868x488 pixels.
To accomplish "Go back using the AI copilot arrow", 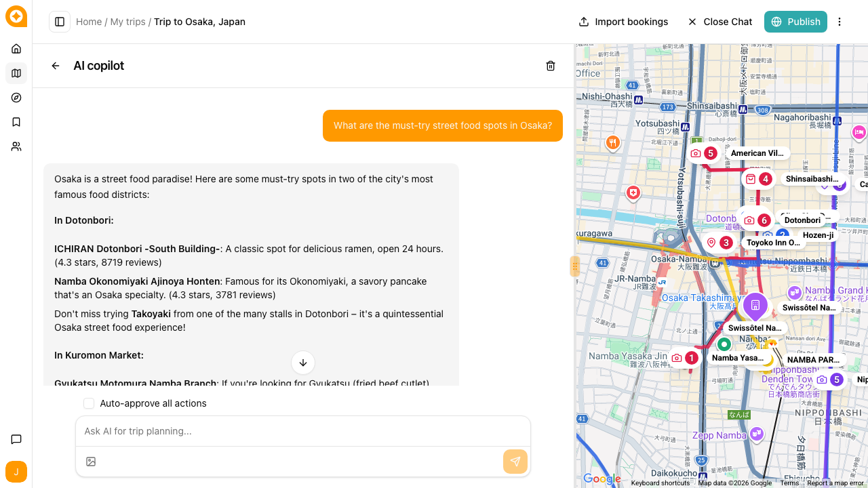I will point(56,66).
